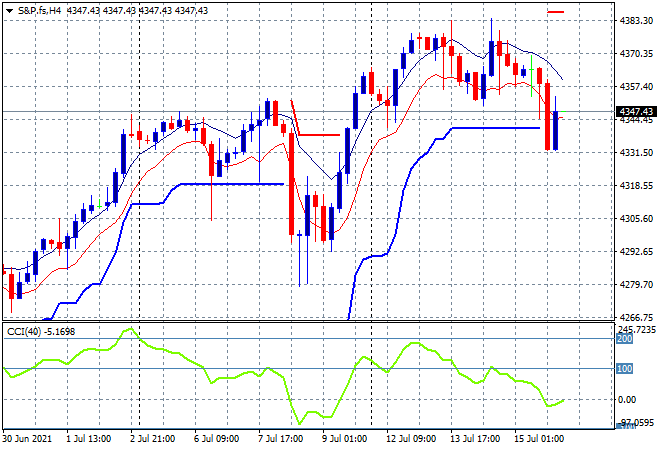Click the CCI 100 level label

625,369
